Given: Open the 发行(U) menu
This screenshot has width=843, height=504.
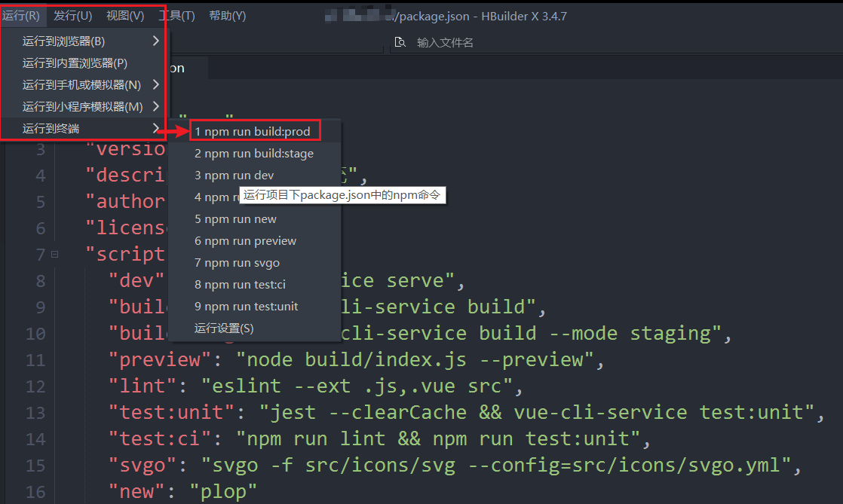Looking at the screenshot, I should [x=73, y=16].
